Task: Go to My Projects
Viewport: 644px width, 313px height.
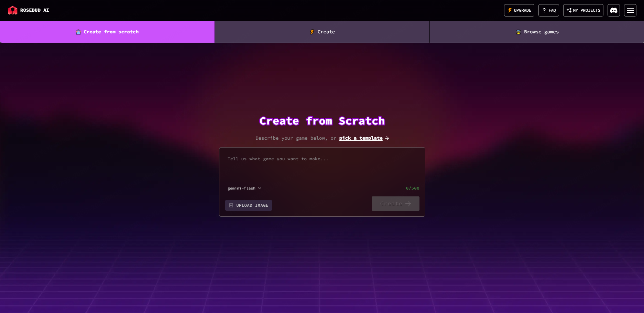Action: [x=583, y=10]
